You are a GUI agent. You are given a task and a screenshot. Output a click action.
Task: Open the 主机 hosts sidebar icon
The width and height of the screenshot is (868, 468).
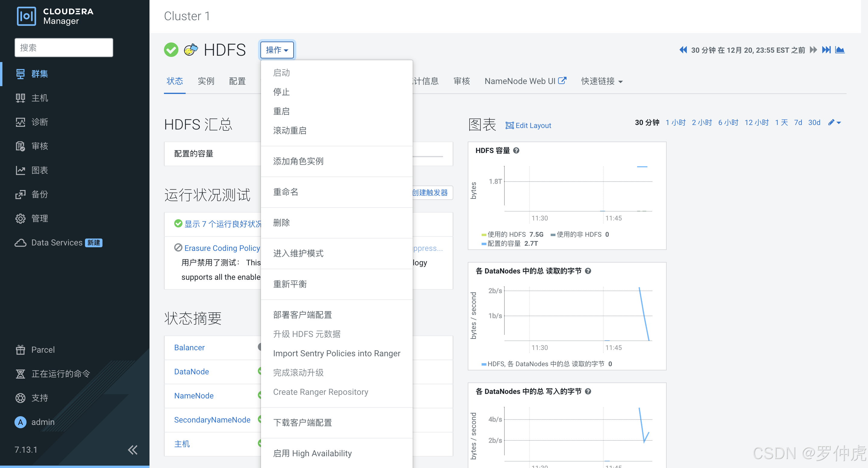click(20, 98)
